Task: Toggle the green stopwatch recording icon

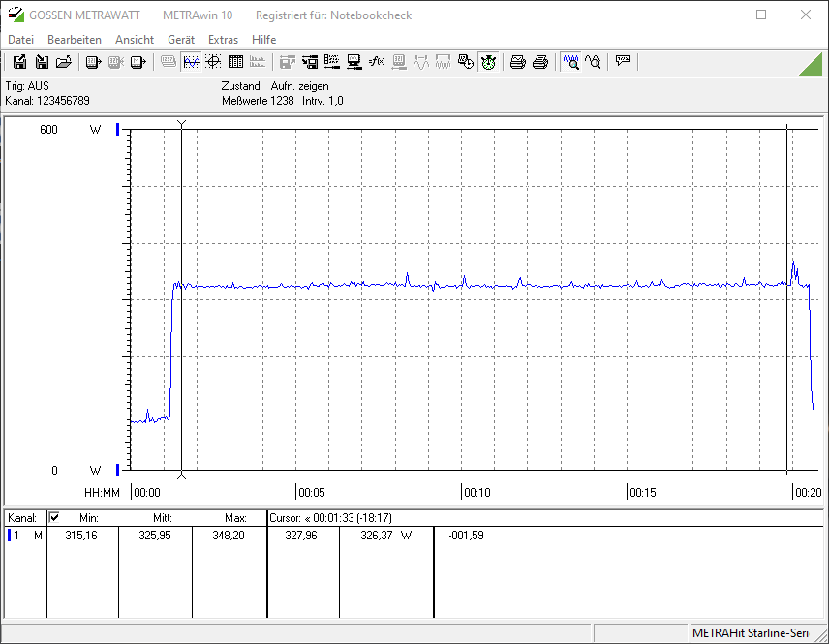Action: tap(488, 62)
